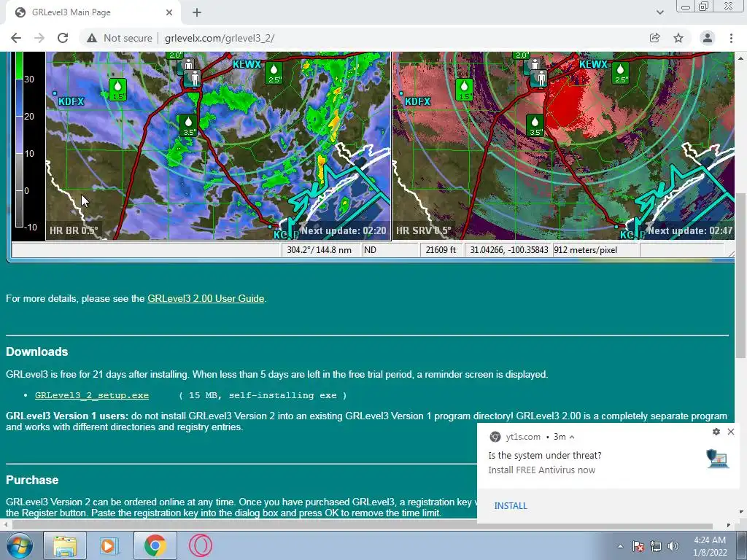The height and width of the screenshot is (560, 747).
Task: Click the volume speaker tray icon
Action: 673,546
